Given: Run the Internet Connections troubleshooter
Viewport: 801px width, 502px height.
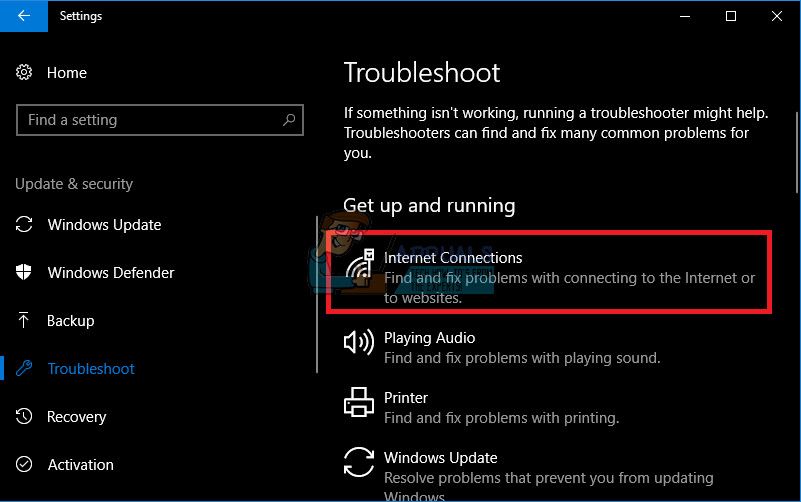Looking at the screenshot, I should point(452,258).
